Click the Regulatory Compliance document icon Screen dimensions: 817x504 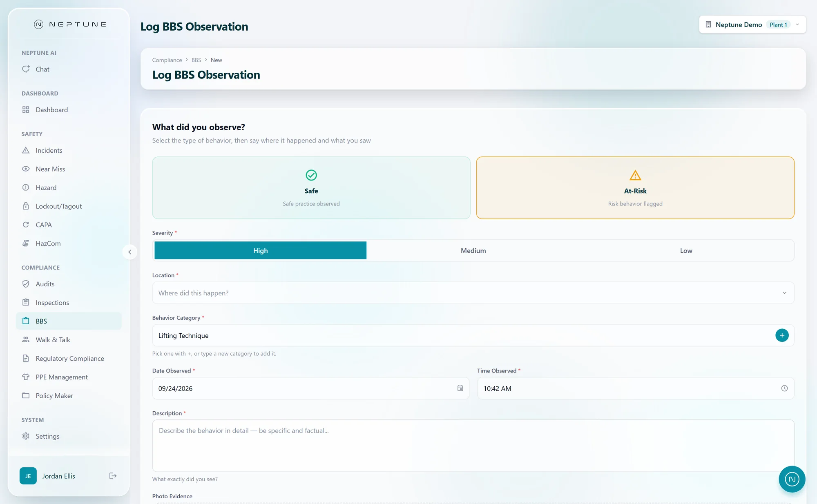click(x=26, y=358)
